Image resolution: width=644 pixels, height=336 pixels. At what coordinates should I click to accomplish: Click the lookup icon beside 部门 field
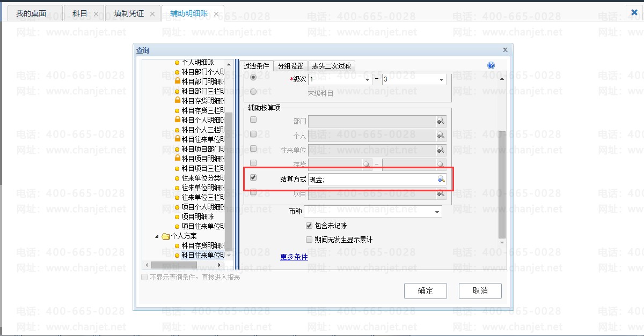441,122
